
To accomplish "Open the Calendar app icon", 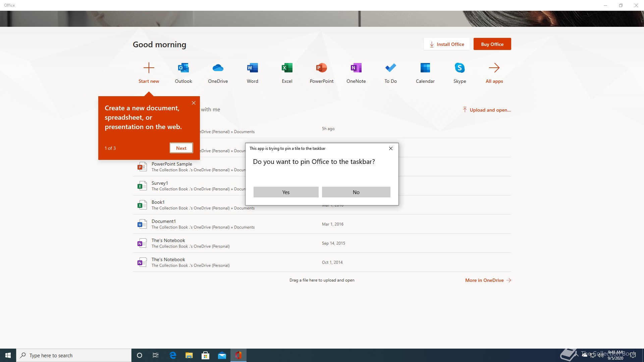I will pos(425,68).
